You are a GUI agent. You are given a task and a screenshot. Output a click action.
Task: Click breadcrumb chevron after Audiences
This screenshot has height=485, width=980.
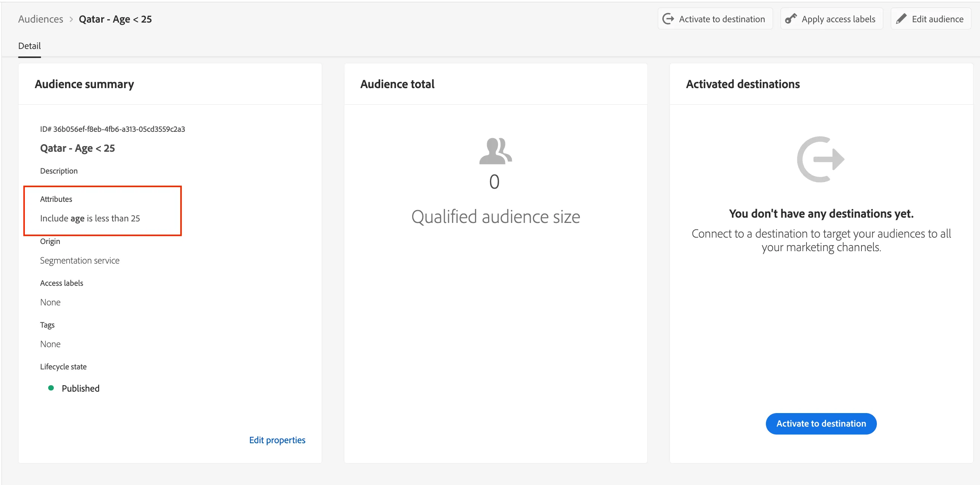point(71,19)
